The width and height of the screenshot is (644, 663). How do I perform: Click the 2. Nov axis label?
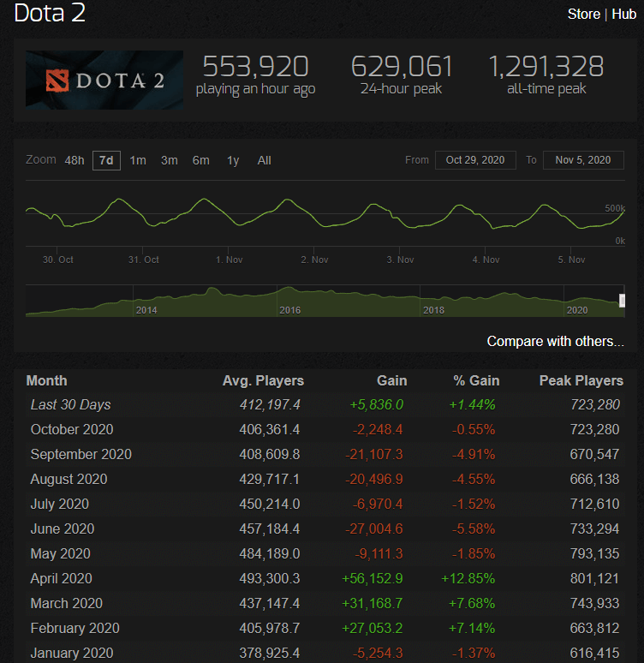[x=314, y=260]
